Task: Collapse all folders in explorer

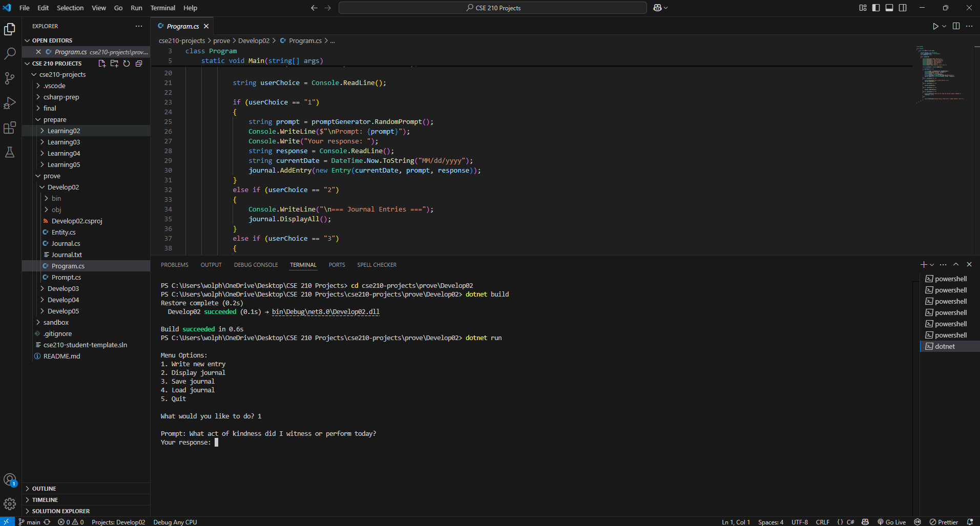Action: (139, 64)
